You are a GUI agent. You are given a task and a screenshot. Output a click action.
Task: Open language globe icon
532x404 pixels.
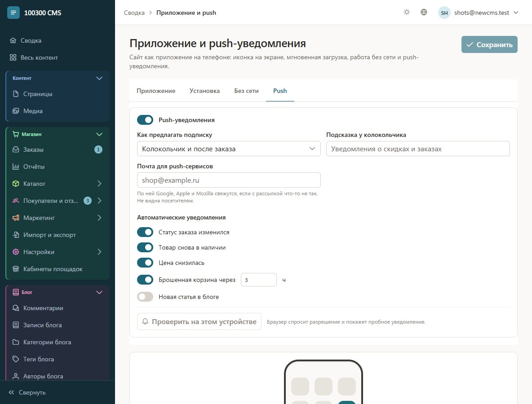(x=423, y=12)
